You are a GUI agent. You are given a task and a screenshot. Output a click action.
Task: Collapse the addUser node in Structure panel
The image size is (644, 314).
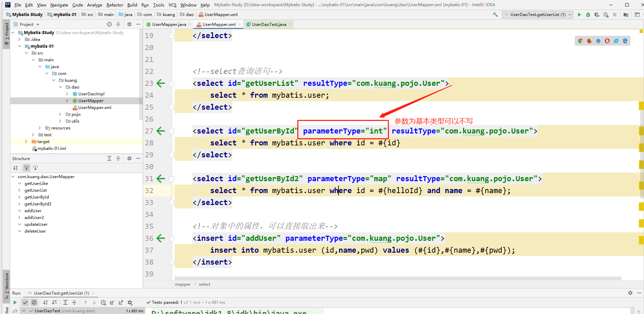pyautogui.click(x=20, y=211)
